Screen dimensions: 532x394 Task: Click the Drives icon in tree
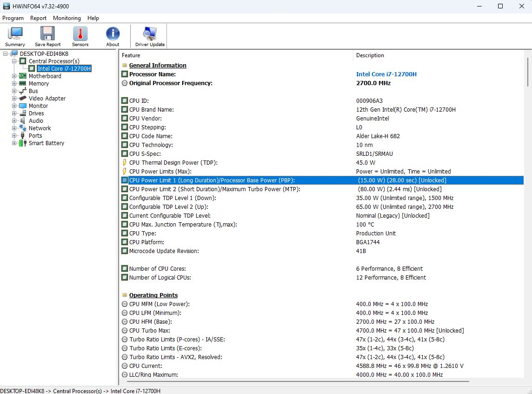click(x=23, y=114)
